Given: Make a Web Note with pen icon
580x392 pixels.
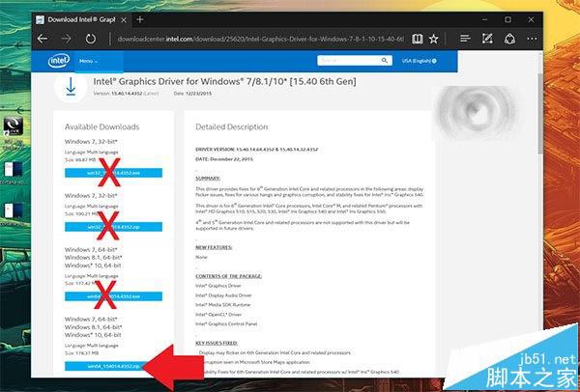Looking at the screenshot, I should [487, 39].
